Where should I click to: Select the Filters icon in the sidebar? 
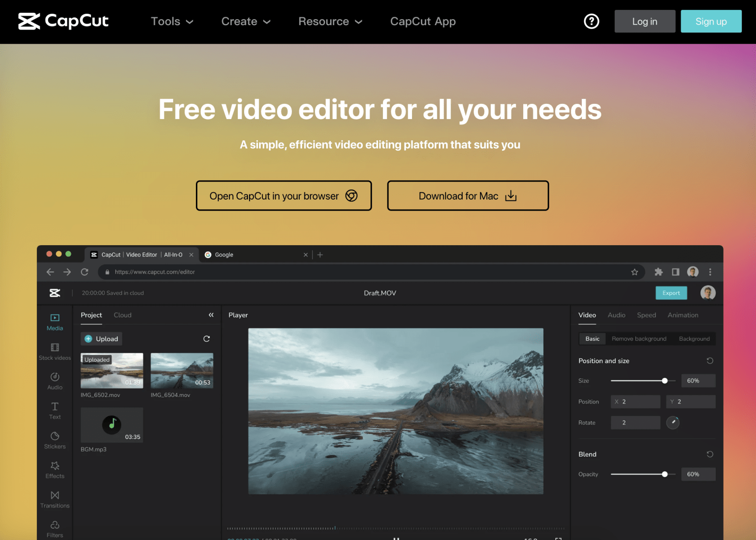[54, 528]
